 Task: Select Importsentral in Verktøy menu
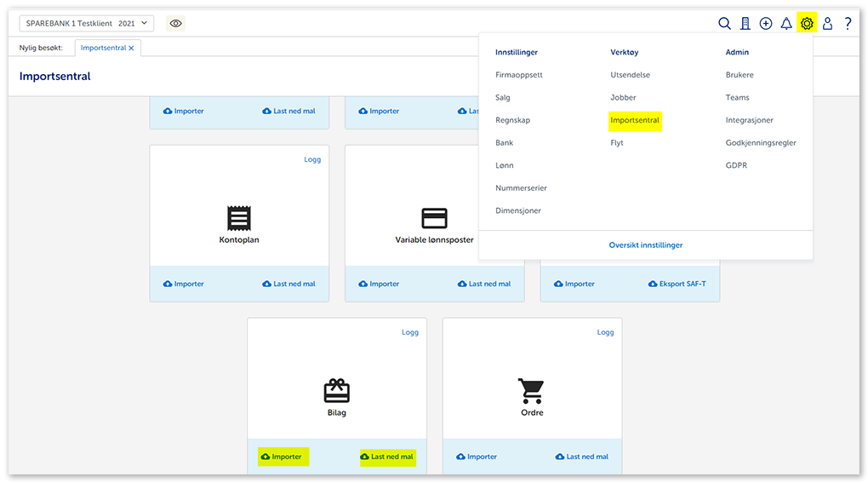click(x=635, y=121)
